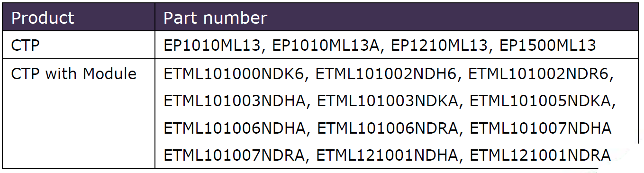Screen dimensions: 644x173
Task: Click part number ETML101007NDRA
Action: [x=236, y=155]
